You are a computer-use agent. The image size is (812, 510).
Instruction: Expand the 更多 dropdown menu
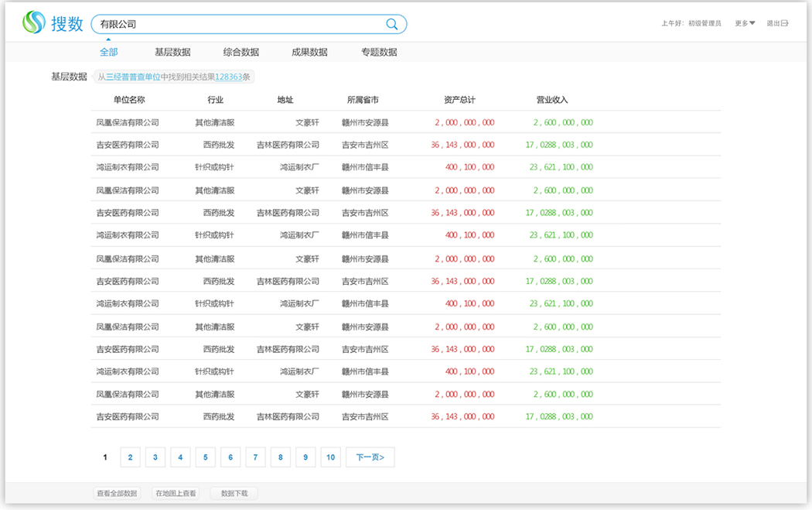pos(745,24)
